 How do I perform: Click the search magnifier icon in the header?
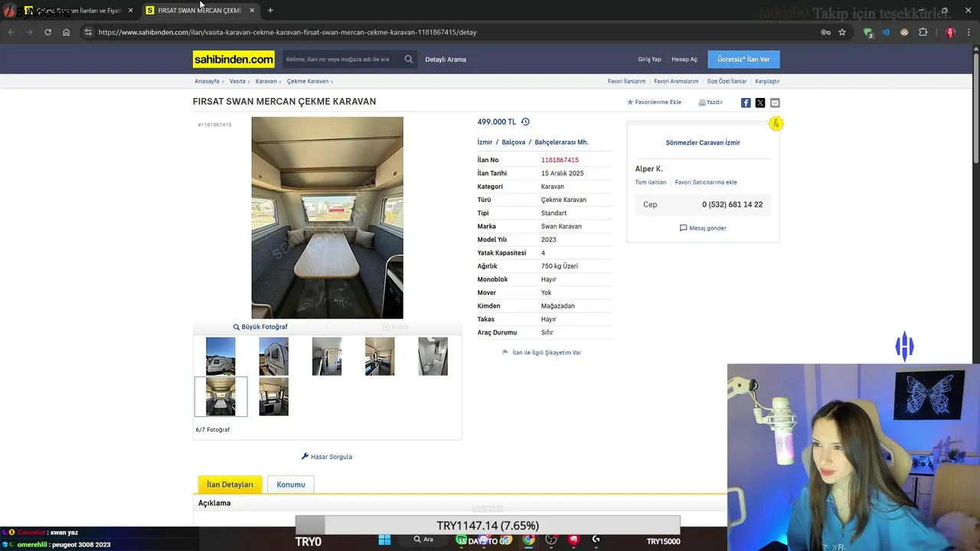409,59
